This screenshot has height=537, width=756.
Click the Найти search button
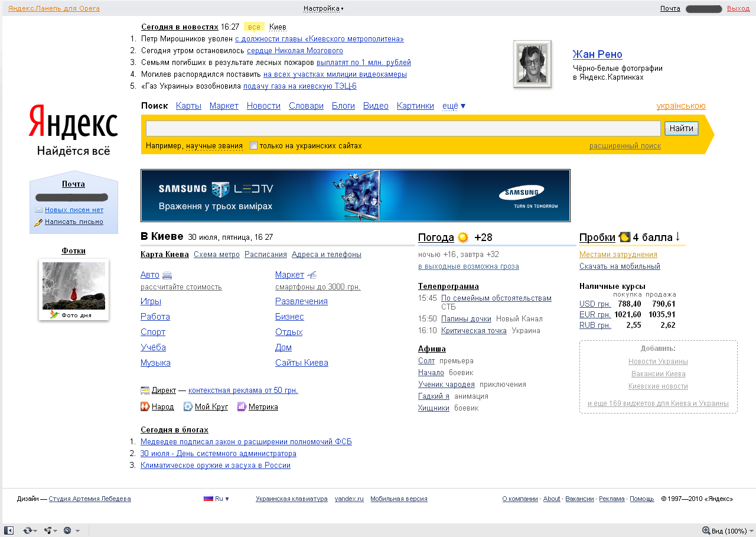tap(682, 128)
